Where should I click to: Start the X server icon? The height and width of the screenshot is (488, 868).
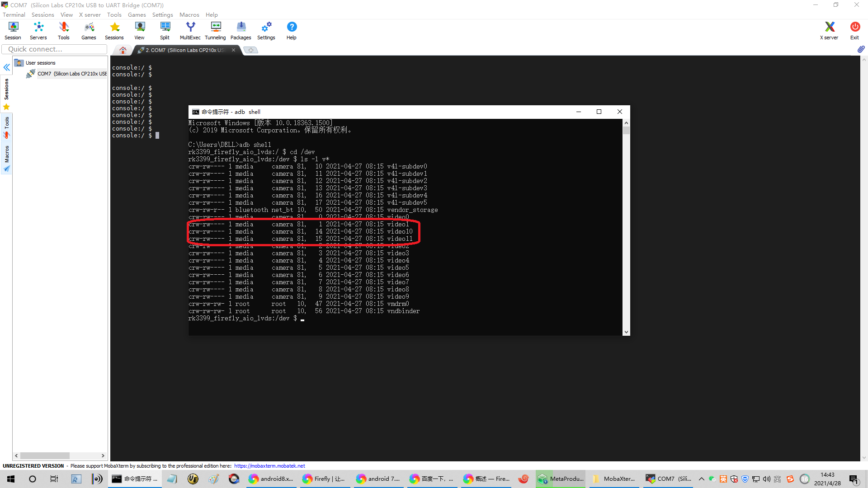click(x=829, y=31)
